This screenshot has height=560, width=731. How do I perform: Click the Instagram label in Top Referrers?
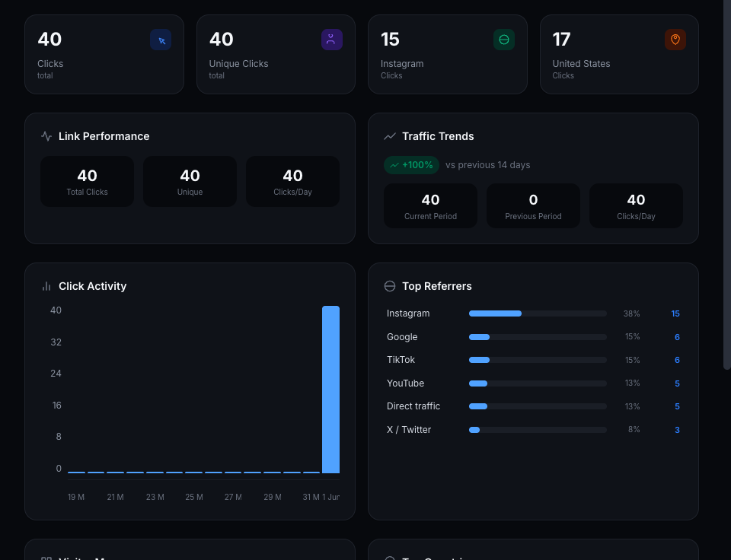point(408,313)
